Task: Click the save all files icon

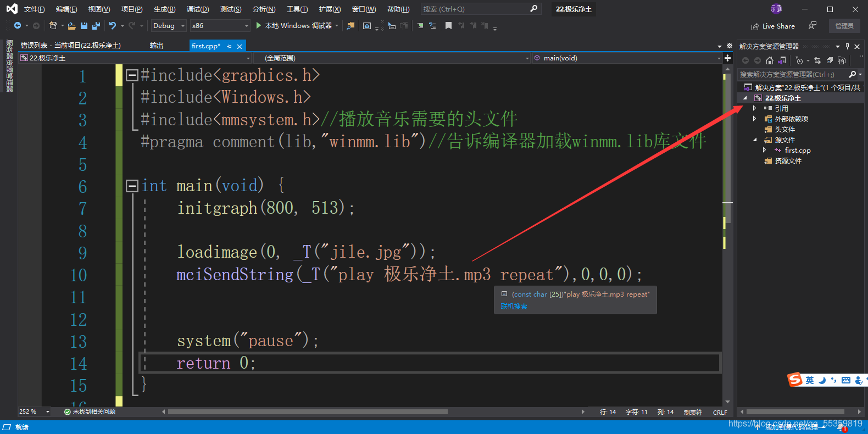Action: pyautogui.click(x=96, y=26)
